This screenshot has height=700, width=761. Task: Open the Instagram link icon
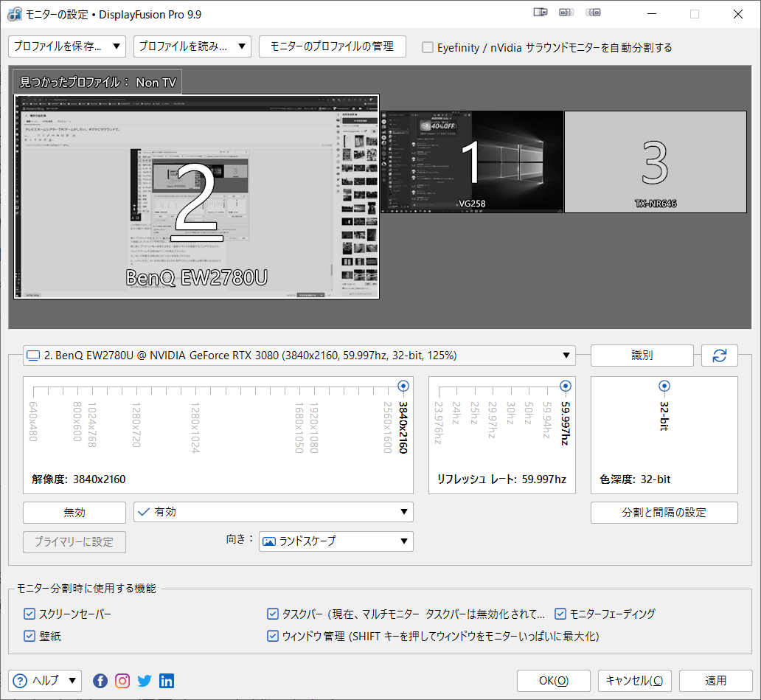(122, 681)
